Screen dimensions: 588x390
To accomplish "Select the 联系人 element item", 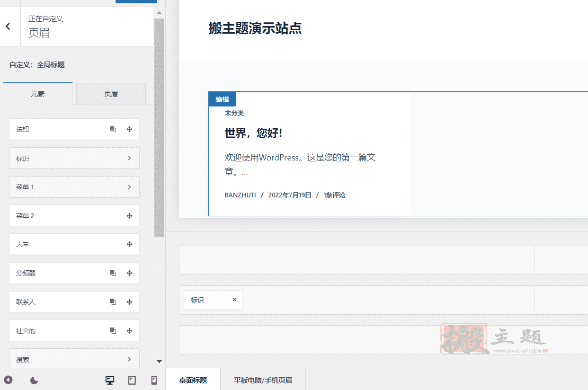I will click(74, 302).
